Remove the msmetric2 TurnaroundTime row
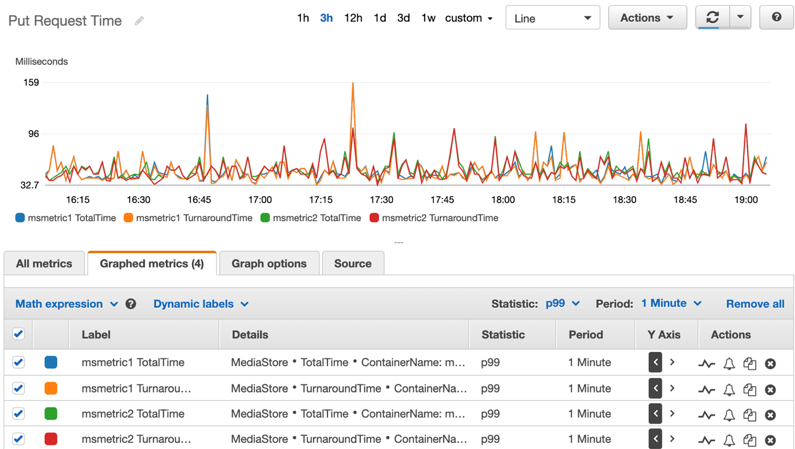Image resolution: width=795 pixels, height=449 pixels. point(770,440)
